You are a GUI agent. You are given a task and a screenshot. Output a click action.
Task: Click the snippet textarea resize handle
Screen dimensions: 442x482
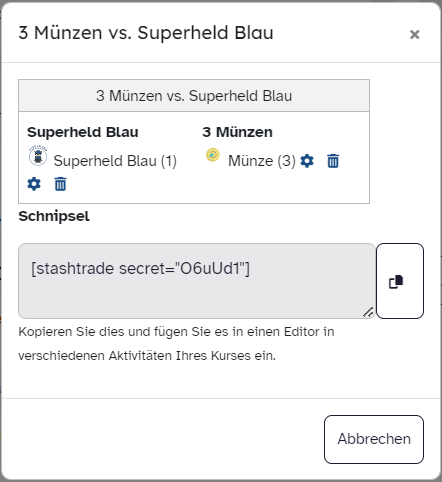(368, 312)
